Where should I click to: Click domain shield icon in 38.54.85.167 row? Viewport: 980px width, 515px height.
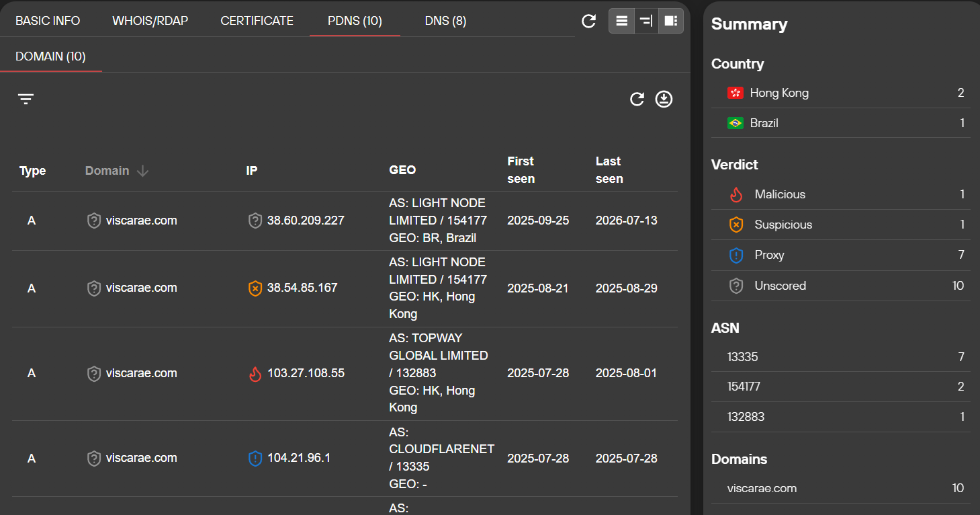click(x=94, y=288)
